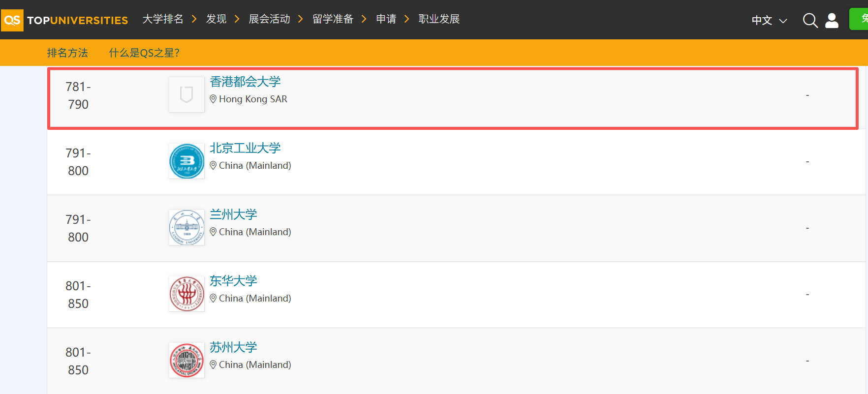
Task: Open the 香港都会大学 university link
Action: (245, 82)
